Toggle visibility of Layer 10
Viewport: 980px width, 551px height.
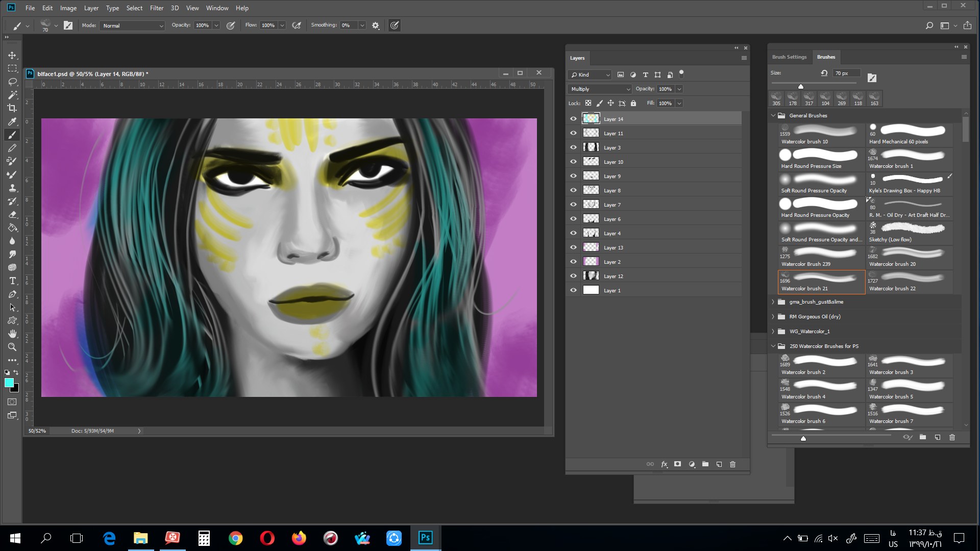click(573, 162)
